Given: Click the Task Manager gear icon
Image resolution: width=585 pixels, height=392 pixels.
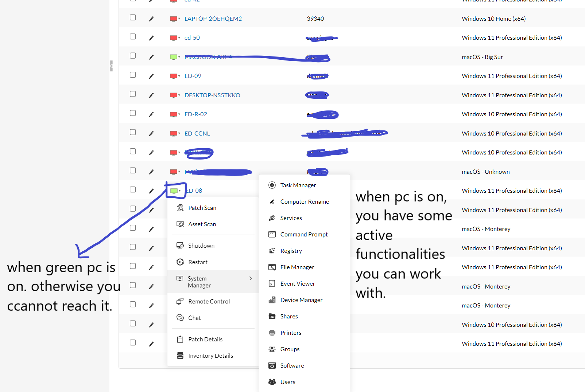Looking at the screenshot, I should (272, 185).
